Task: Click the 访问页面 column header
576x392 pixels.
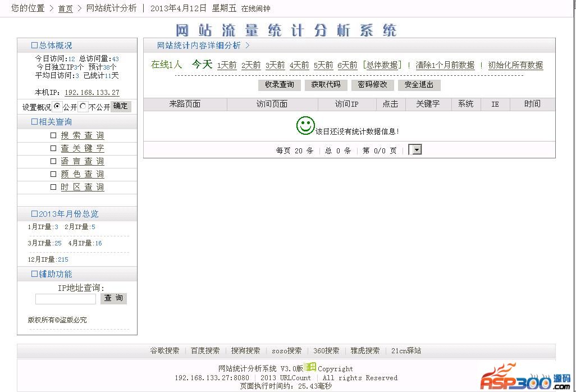Action: click(272, 104)
